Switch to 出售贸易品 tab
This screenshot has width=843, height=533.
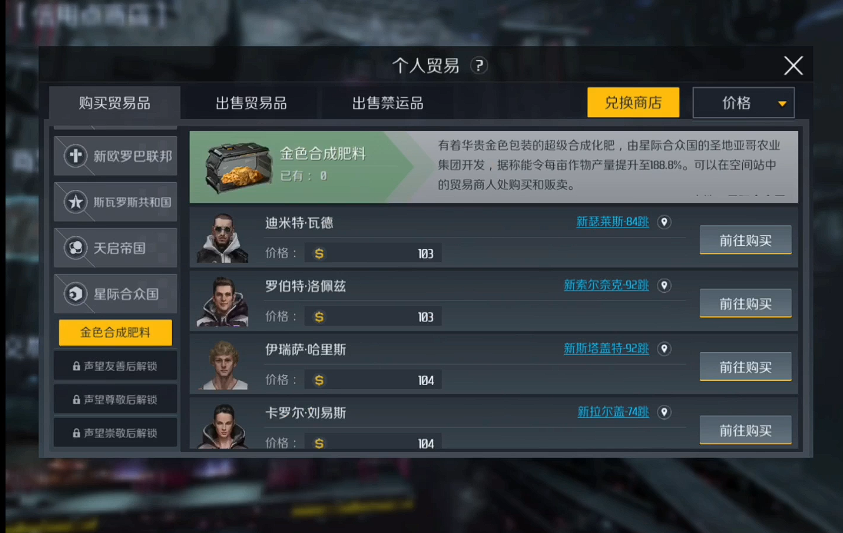251,103
